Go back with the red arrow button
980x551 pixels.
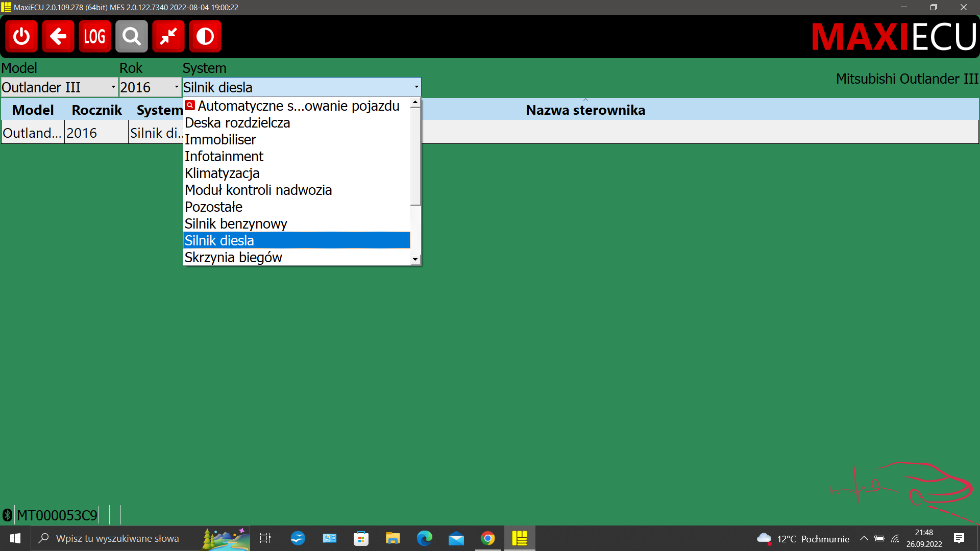(x=58, y=36)
